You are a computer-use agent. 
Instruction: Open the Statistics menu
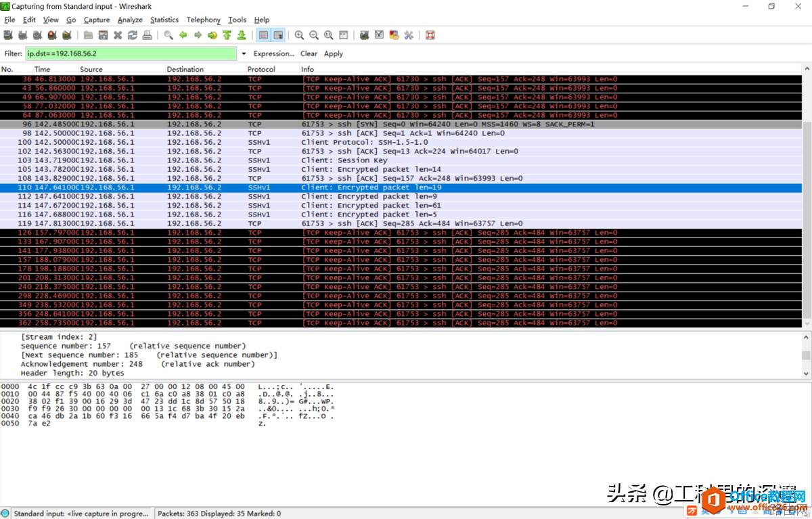164,20
